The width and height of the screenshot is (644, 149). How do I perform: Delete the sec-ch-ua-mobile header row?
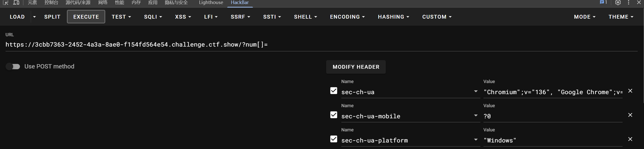(x=630, y=115)
